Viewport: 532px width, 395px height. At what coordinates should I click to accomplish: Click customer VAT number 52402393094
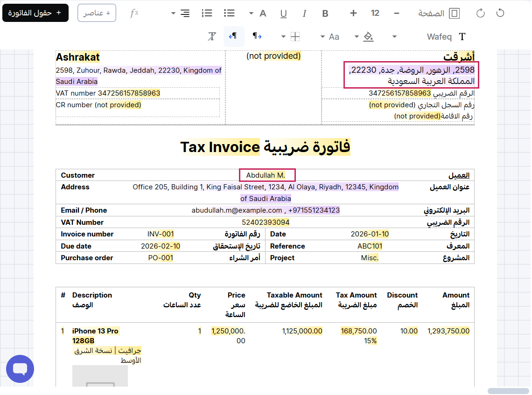point(266,222)
